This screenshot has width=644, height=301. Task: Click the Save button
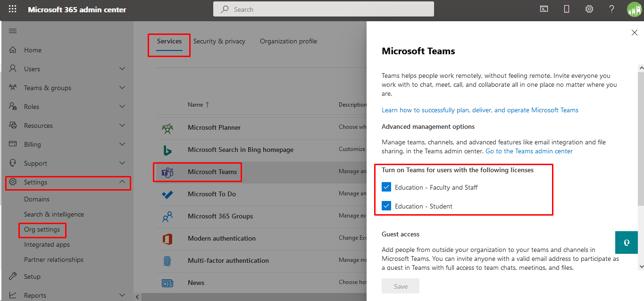(401, 286)
